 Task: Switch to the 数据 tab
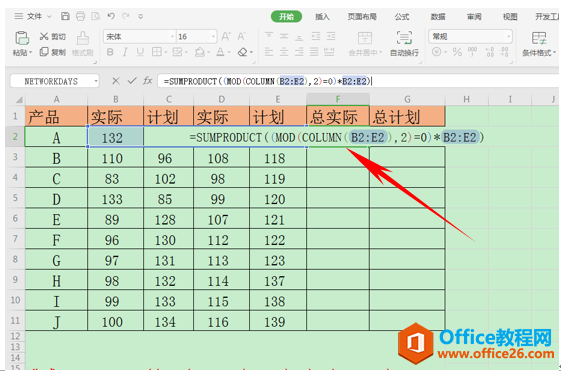[x=438, y=16]
